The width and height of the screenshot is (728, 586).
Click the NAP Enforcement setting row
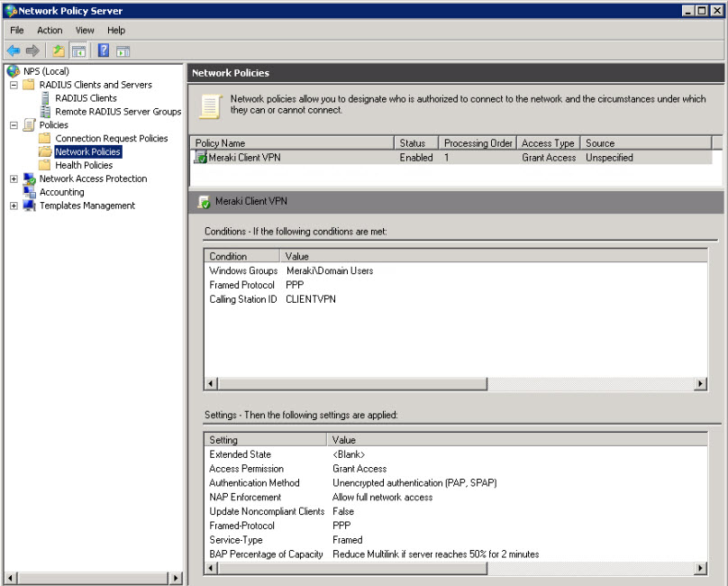point(456,498)
